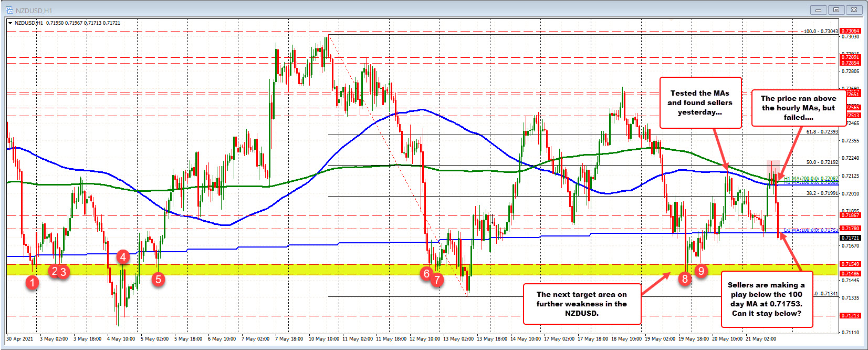Click red circle marker number 1

[33, 283]
